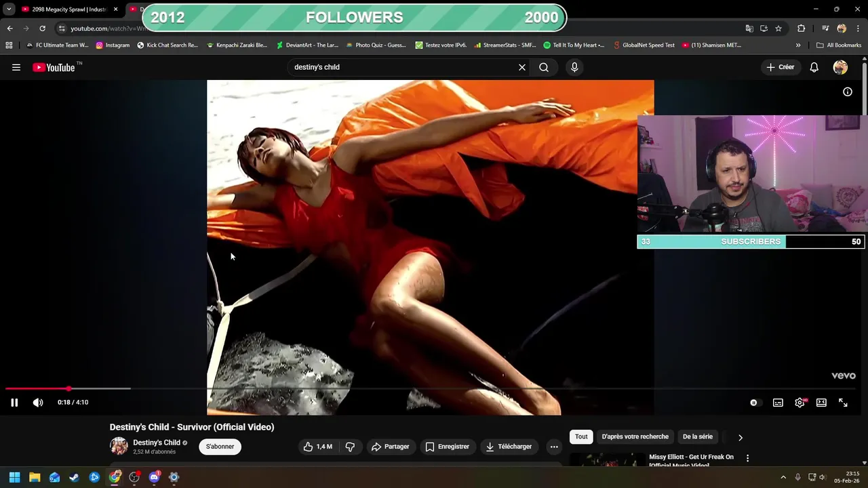This screenshot has width=868, height=488.
Task: Open All Bookmarks folder
Action: (x=839, y=45)
